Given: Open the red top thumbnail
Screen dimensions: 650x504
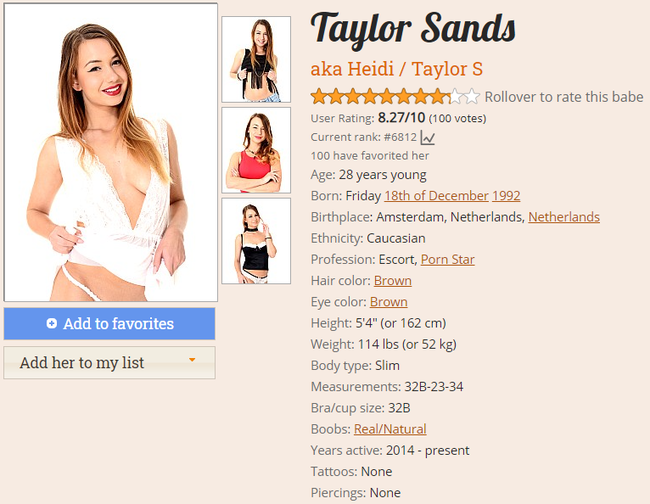Looking at the screenshot, I should [256, 150].
